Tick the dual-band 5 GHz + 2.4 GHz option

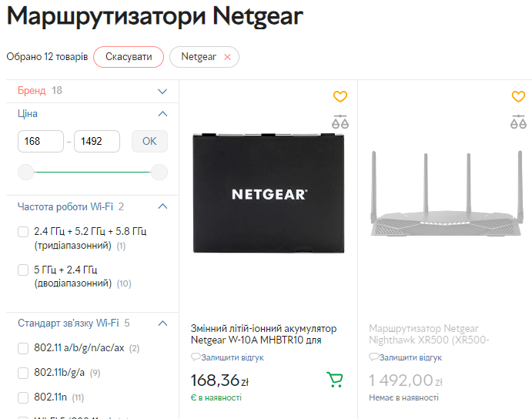click(x=23, y=270)
